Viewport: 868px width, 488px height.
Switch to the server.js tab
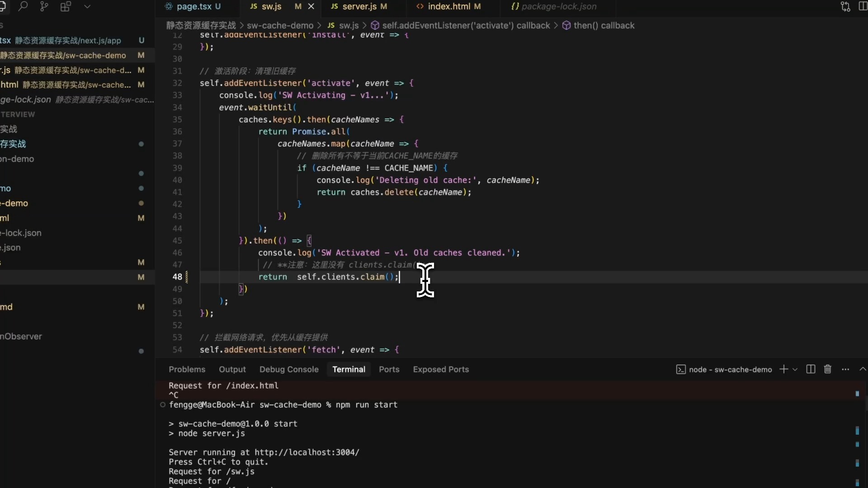click(359, 6)
